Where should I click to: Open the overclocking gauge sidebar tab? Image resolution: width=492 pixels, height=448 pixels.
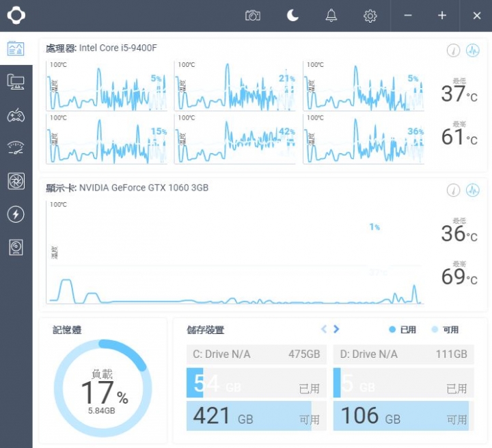[x=16, y=148]
